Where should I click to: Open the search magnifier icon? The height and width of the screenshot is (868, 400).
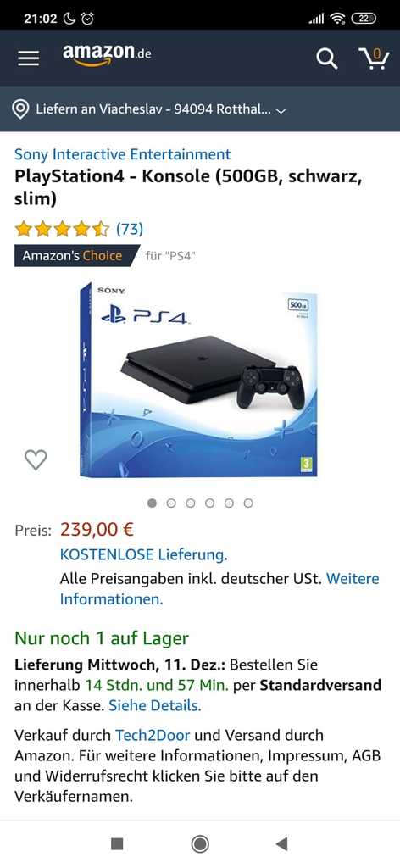[x=326, y=58]
